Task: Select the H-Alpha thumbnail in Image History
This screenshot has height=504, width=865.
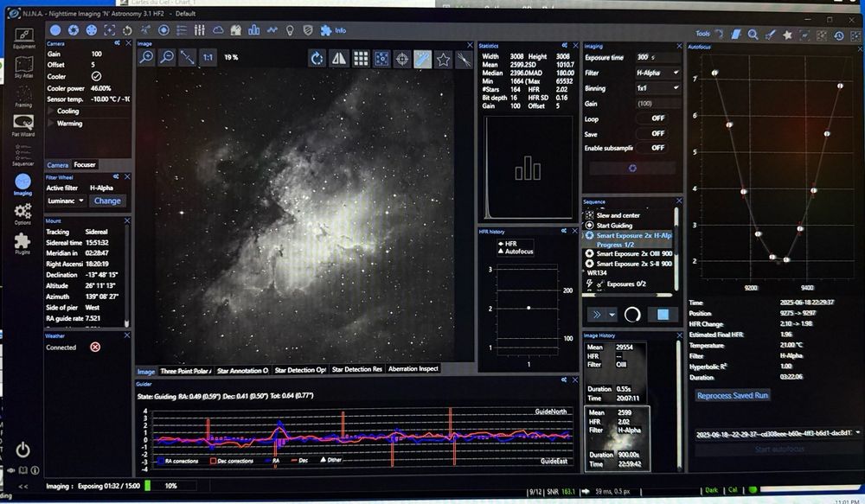Action: 618,439
